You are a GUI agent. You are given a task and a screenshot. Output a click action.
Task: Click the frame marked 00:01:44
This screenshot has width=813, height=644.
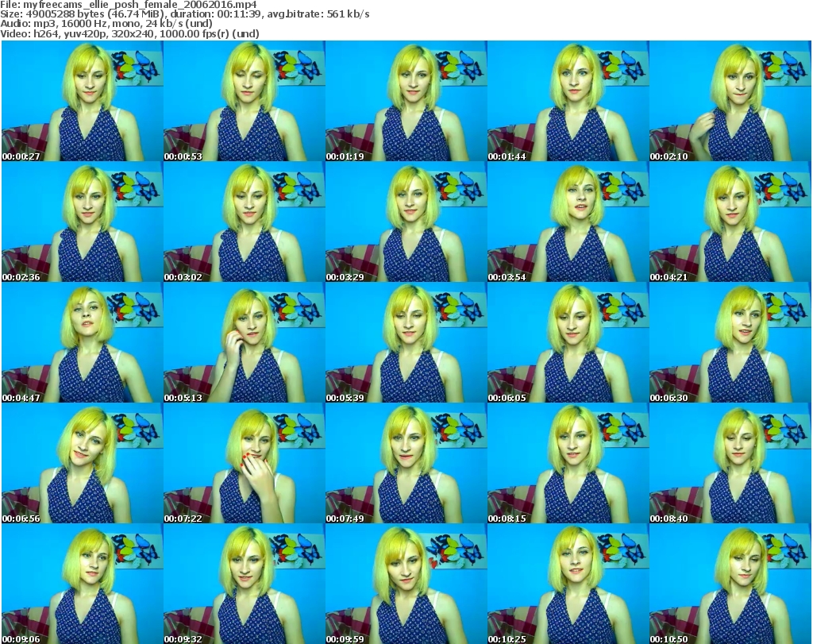pos(568,101)
